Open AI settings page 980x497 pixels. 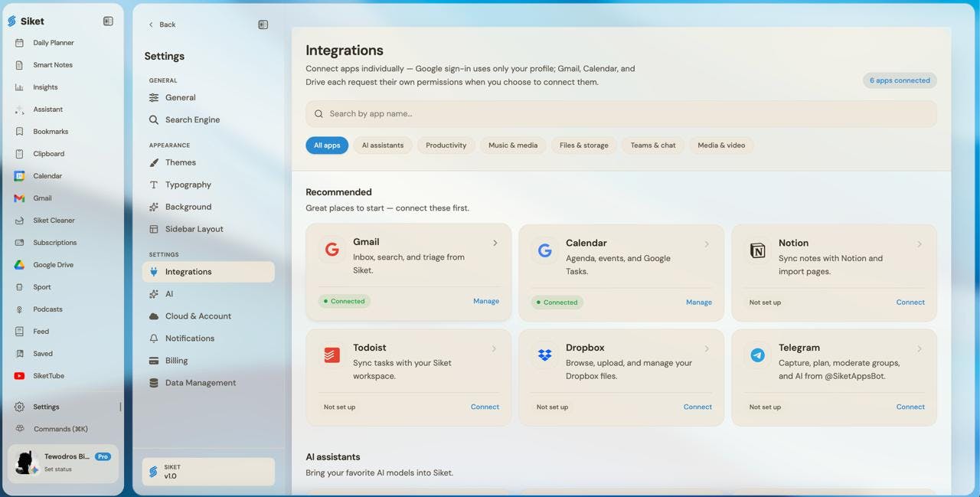[x=208, y=294]
